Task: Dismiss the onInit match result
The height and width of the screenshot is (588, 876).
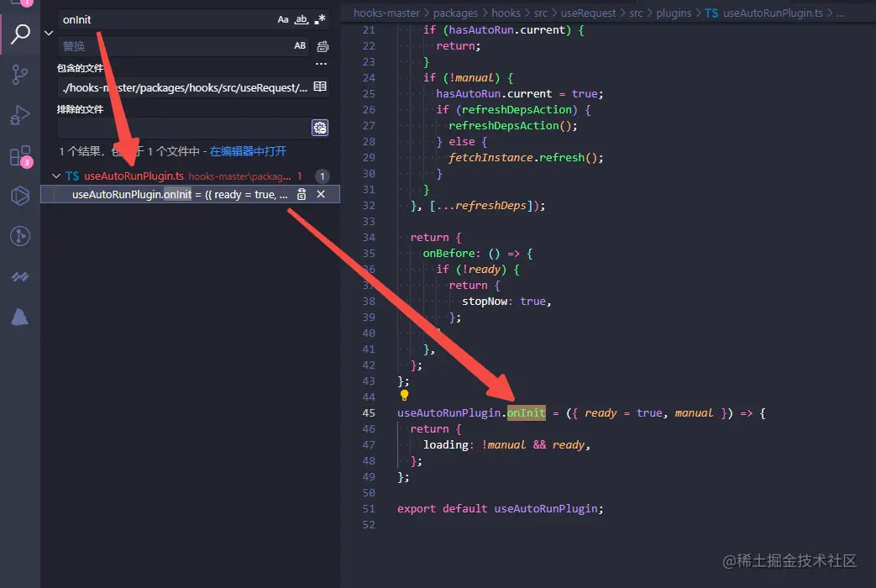Action: (321, 195)
